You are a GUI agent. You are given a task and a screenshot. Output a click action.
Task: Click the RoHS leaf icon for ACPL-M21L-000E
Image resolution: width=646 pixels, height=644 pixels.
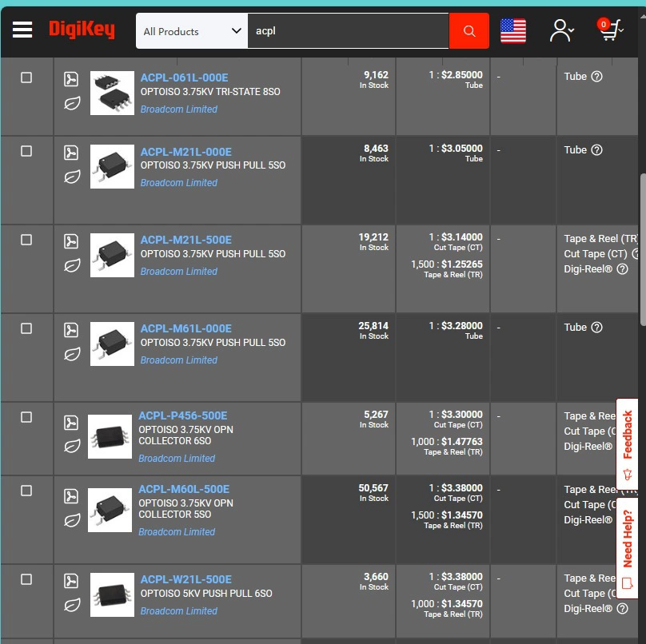[x=72, y=177]
